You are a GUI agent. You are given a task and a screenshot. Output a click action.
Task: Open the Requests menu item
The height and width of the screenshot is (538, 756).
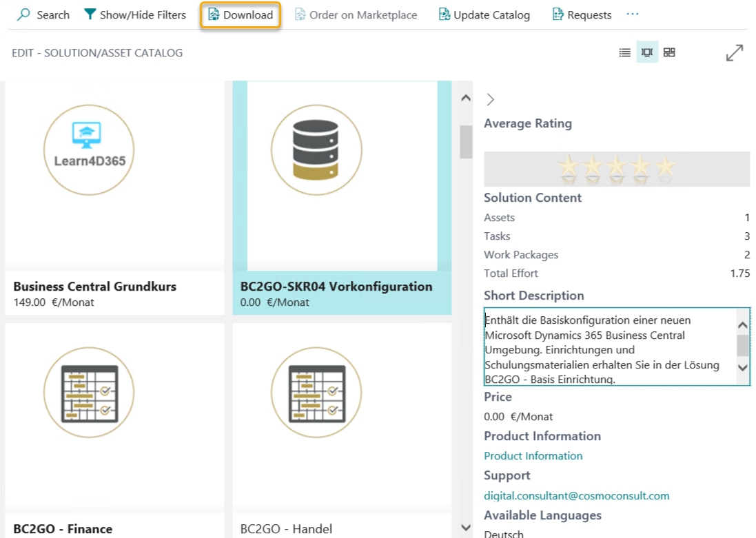582,14
